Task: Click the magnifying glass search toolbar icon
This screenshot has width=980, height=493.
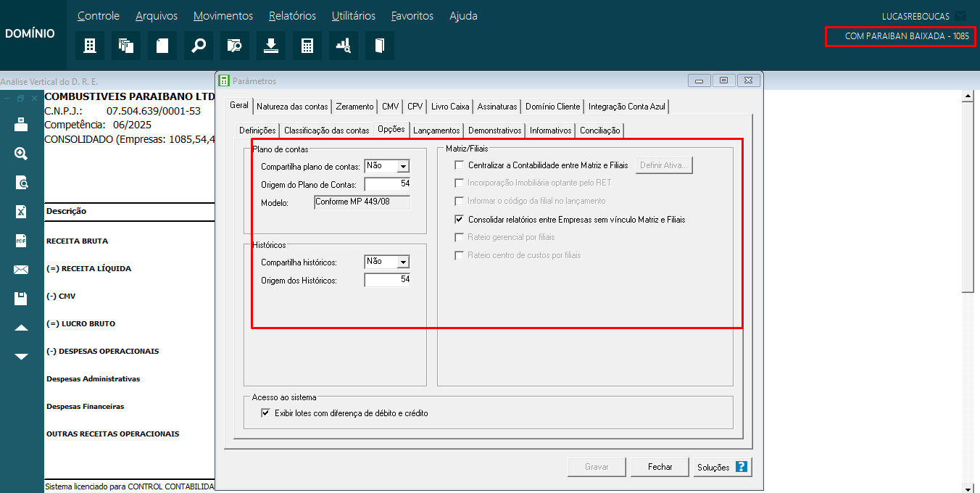Action: (x=199, y=46)
